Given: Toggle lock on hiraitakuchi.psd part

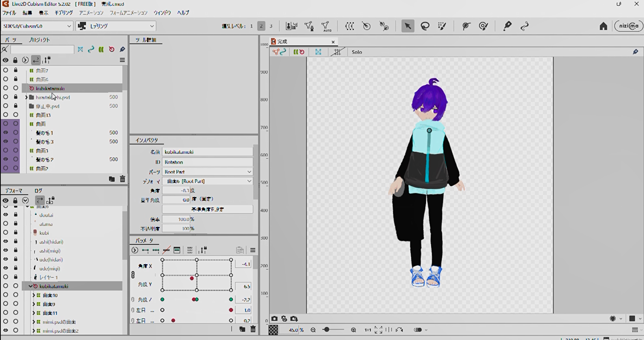Looking at the screenshot, I should tap(15, 97).
